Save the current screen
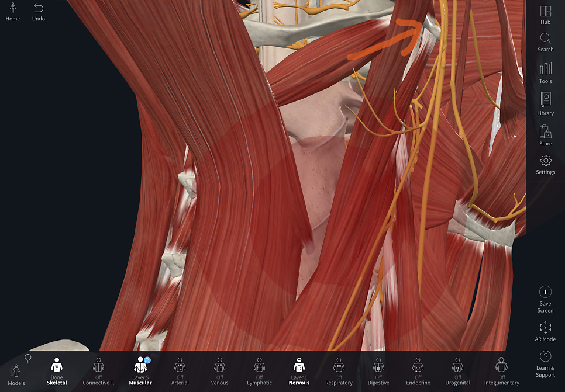The width and height of the screenshot is (565, 392). [x=545, y=300]
